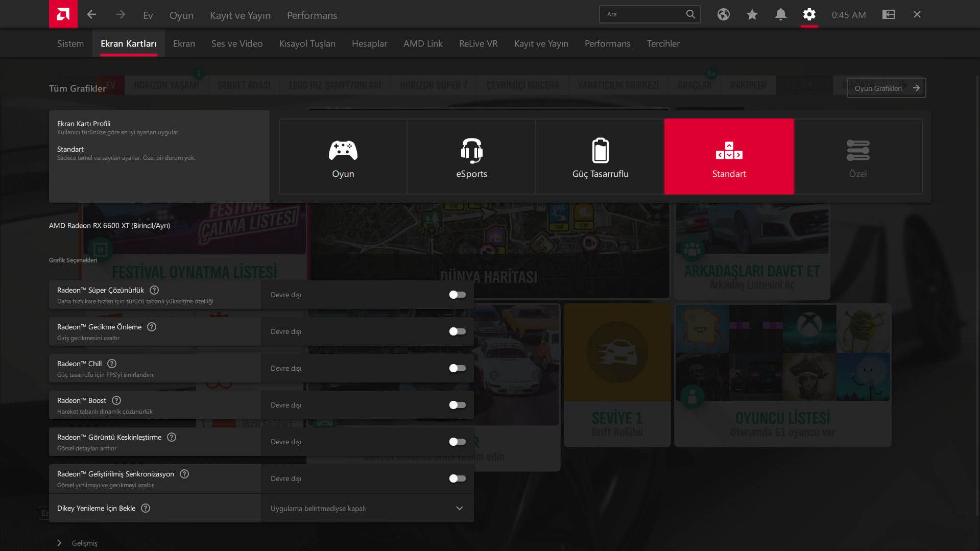The image size is (980, 551).
Task: Click the sidebar layout panel icon
Action: (889, 14)
